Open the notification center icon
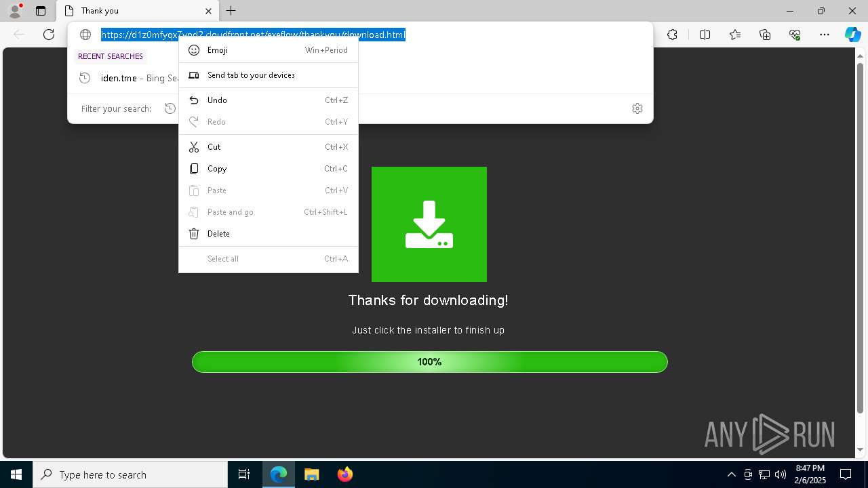 [846, 474]
